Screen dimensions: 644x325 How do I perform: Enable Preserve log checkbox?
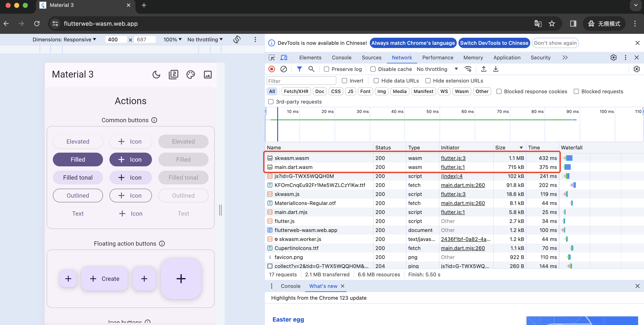pos(326,69)
